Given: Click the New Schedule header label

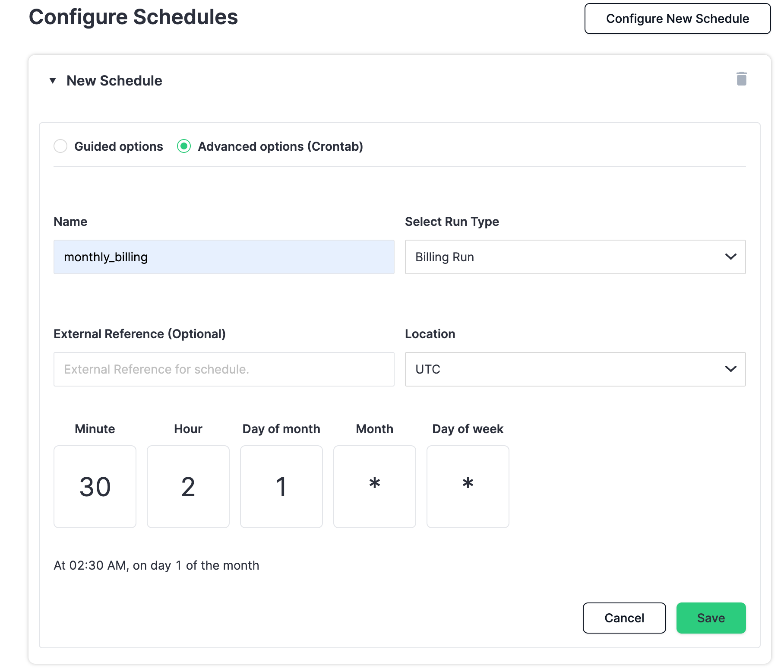Looking at the screenshot, I should [114, 81].
